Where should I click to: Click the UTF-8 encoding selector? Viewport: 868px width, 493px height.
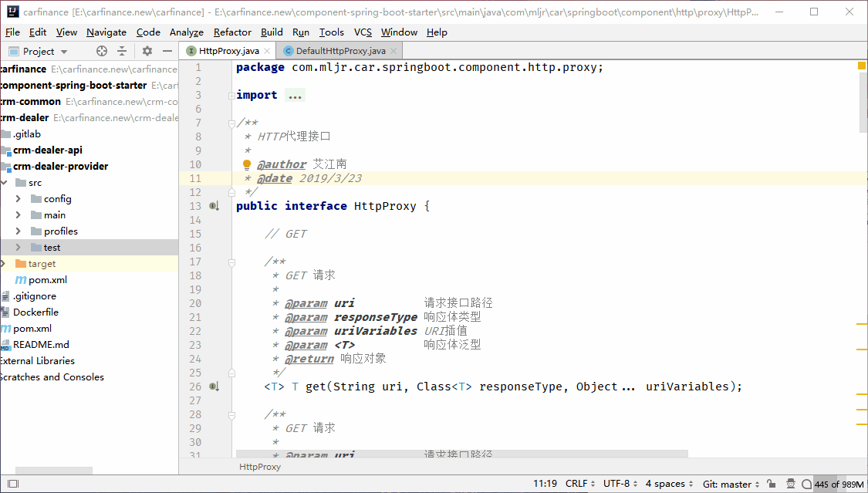(x=620, y=484)
